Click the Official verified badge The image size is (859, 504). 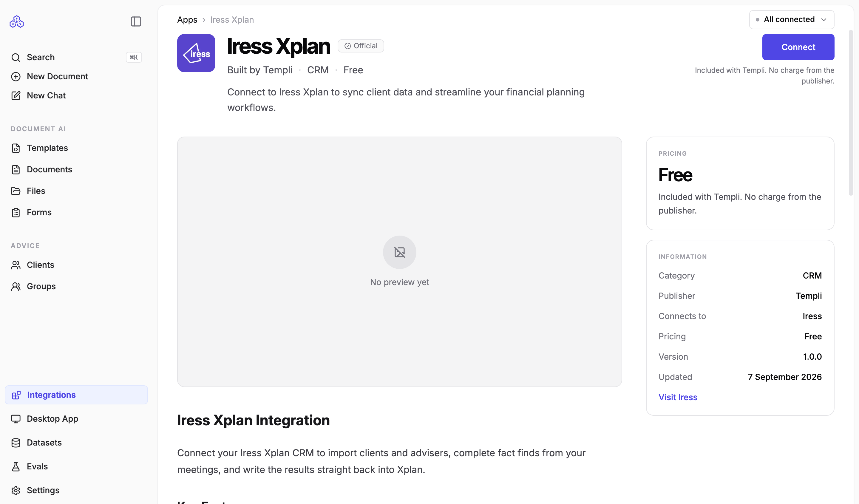[x=361, y=46]
